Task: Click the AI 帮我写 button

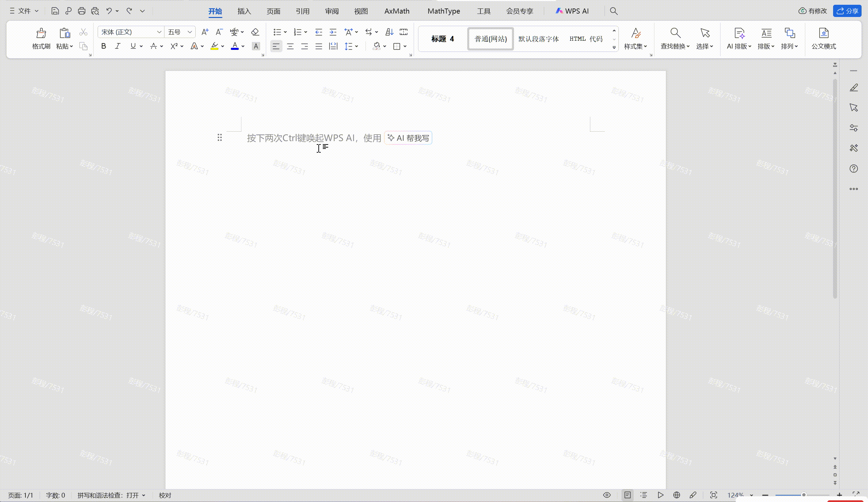Action: click(408, 138)
